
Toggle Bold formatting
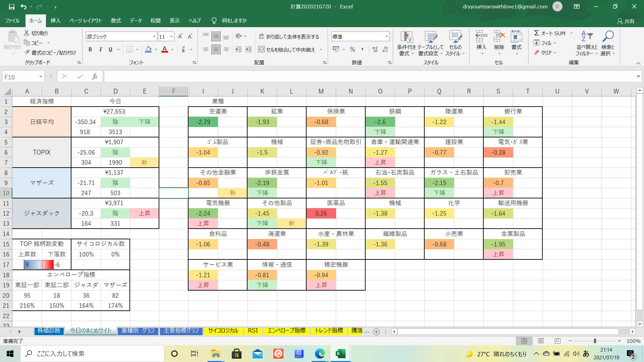(90, 50)
